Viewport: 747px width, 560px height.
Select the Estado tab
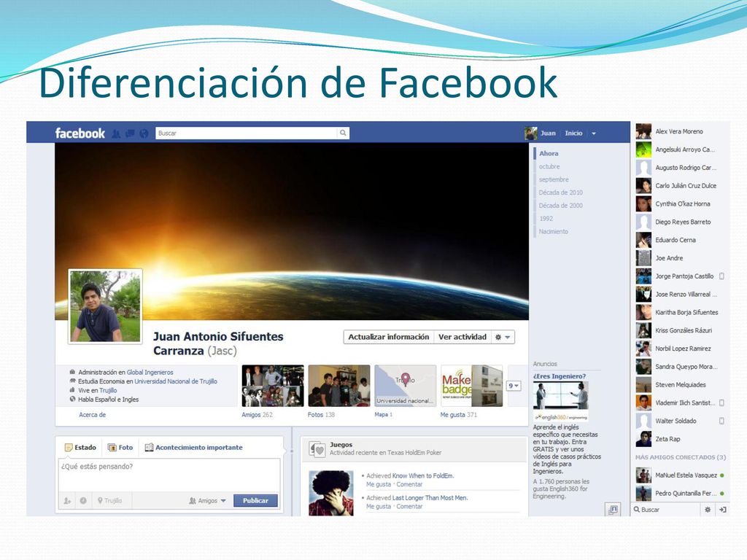click(80, 448)
